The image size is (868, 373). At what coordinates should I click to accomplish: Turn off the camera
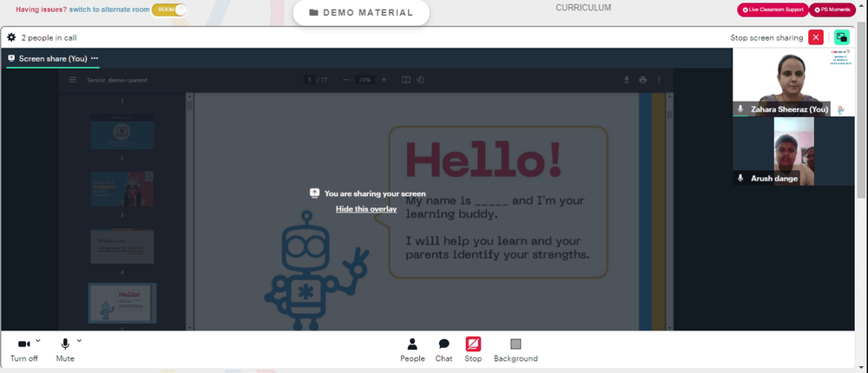point(24,350)
